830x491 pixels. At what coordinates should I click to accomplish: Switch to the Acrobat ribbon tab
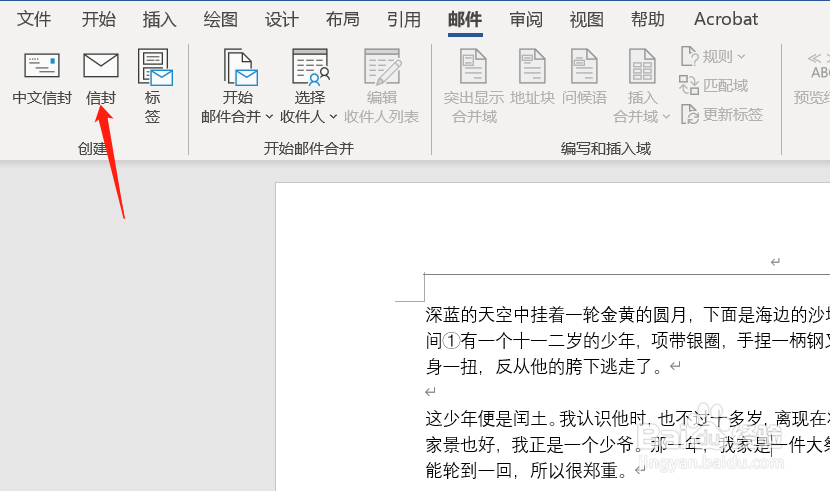point(726,20)
